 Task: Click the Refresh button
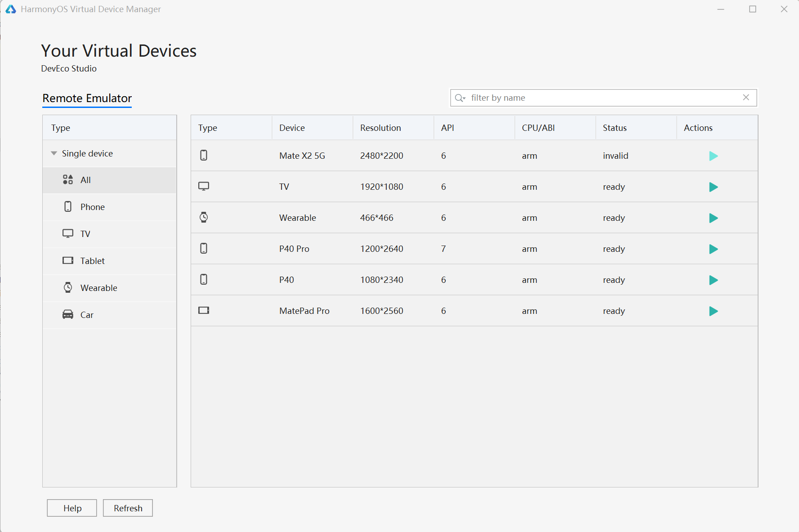click(x=128, y=508)
